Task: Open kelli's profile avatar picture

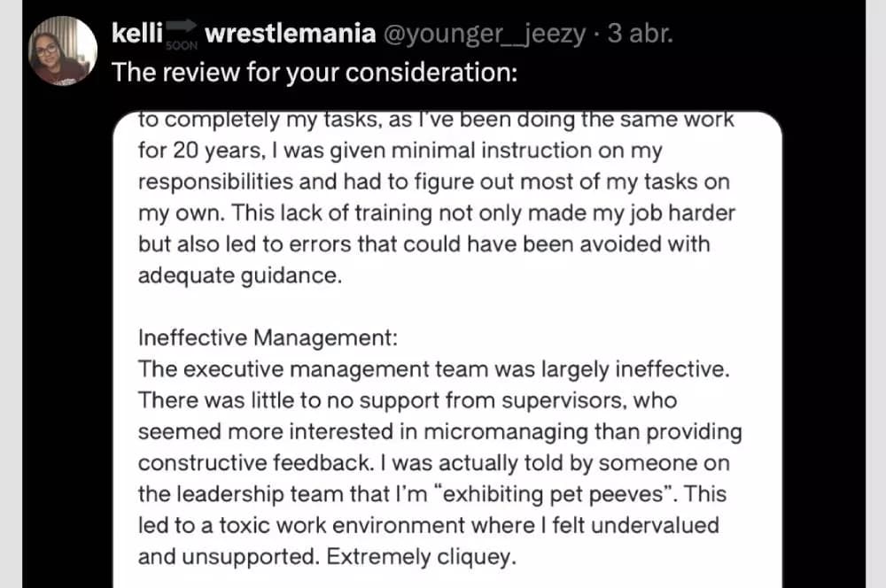Action: coord(63,50)
